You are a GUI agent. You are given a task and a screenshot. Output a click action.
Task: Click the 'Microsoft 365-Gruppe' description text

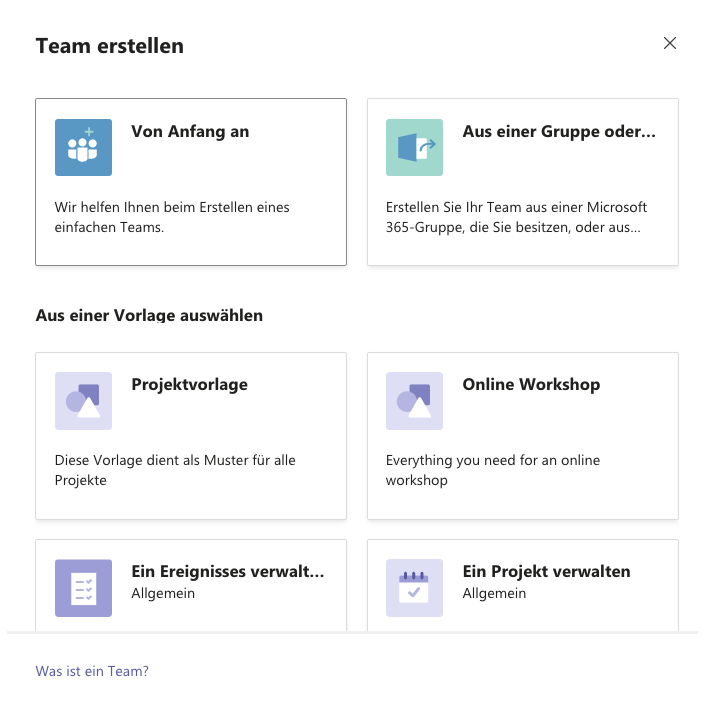(516, 217)
